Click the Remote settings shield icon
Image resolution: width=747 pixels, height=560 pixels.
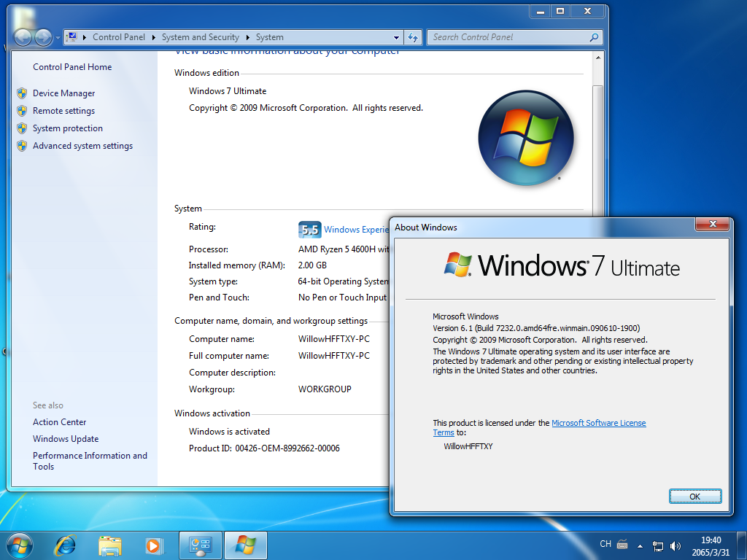[22, 111]
